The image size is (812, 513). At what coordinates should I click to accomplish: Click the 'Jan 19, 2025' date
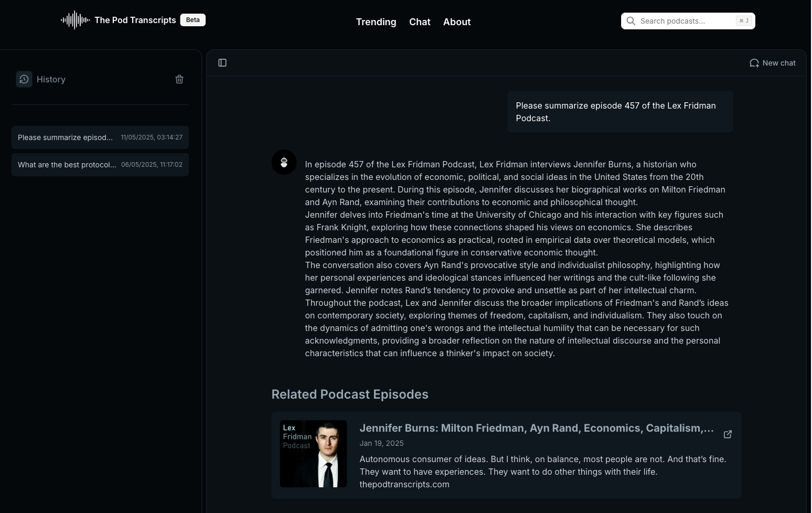[x=381, y=443]
